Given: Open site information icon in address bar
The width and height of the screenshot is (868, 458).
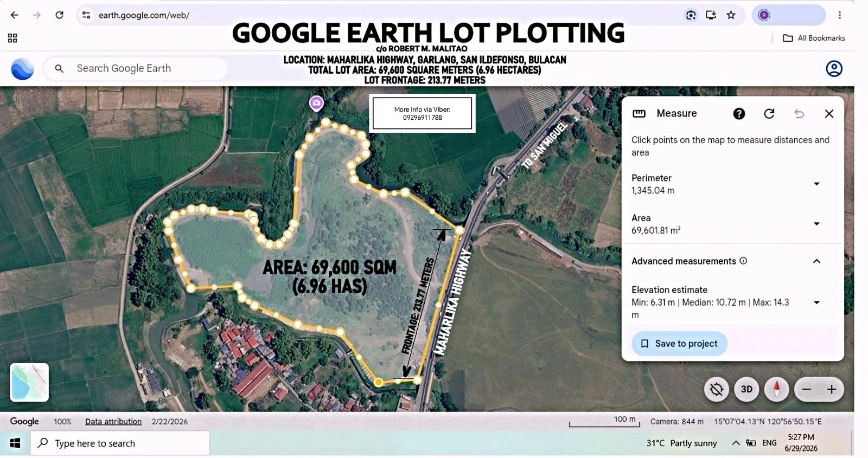Looking at the screenshot, I should click(x=86, y=15).
